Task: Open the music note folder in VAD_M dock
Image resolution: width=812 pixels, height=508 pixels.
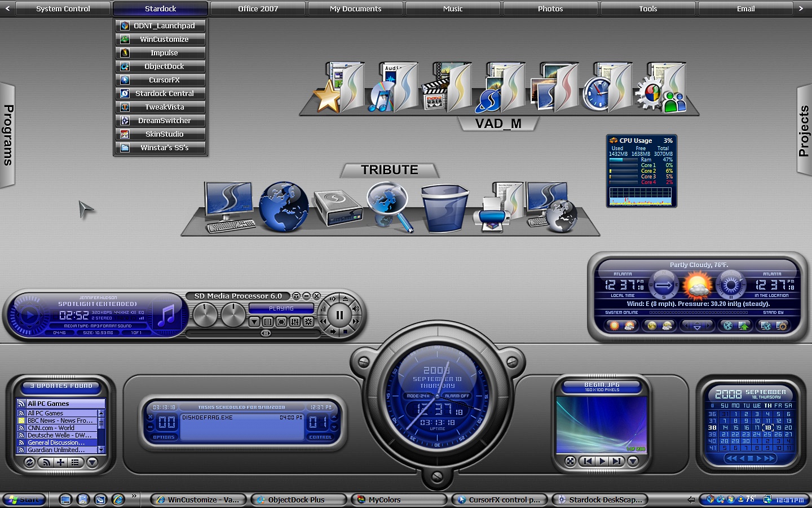Action: pyautogui.click(x=392, y=87)
